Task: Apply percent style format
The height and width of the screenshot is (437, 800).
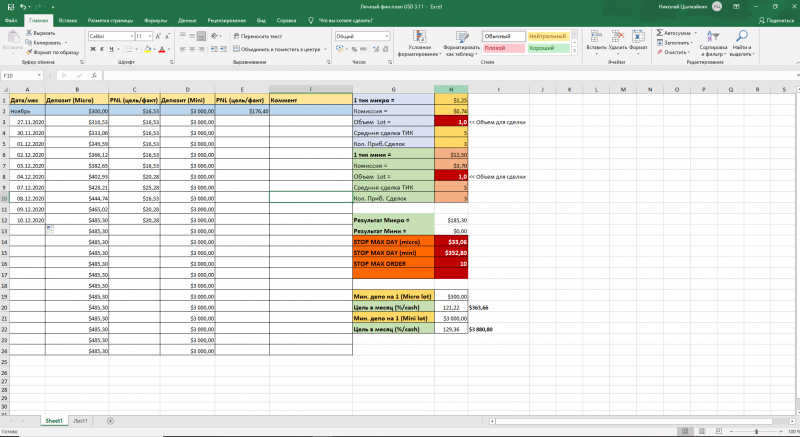Action: (354, 49)
